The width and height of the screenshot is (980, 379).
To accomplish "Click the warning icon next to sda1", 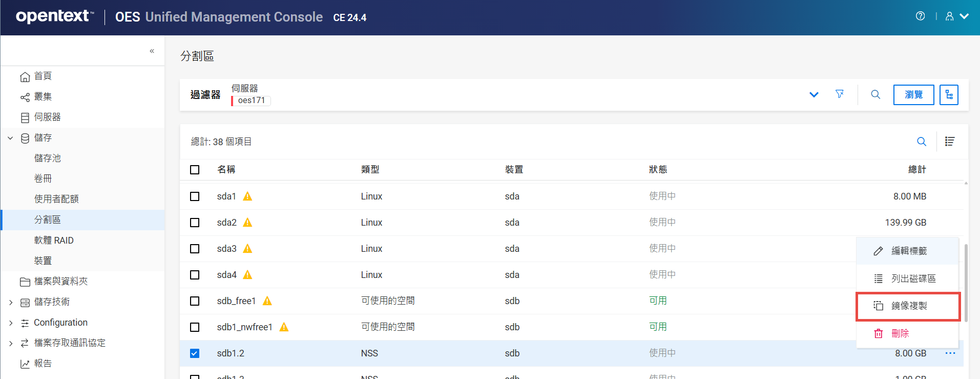I will tap(247, 196).
